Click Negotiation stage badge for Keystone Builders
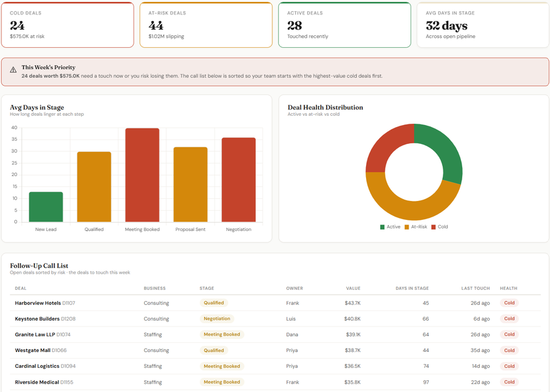The image size is (550, 392). [217, 319]
